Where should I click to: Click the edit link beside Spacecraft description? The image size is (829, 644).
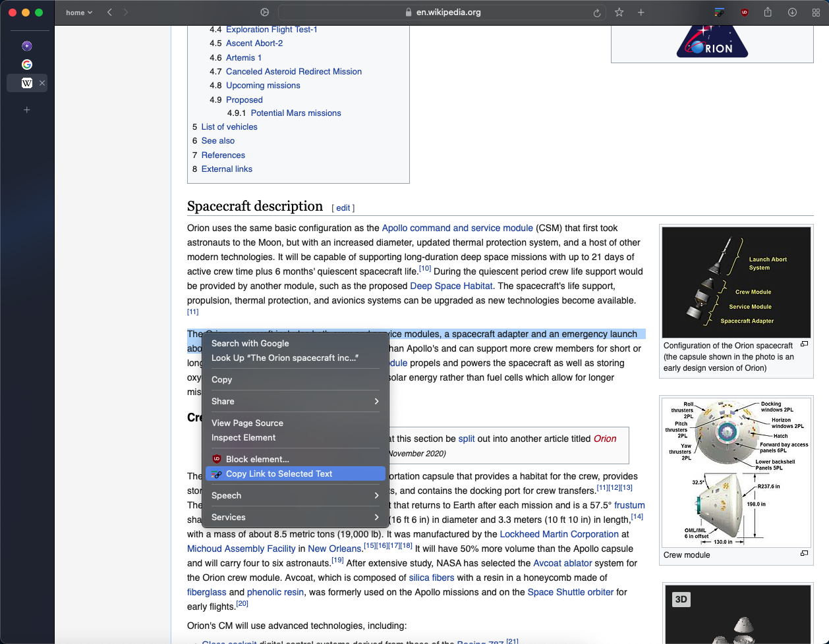pos(343,208)
